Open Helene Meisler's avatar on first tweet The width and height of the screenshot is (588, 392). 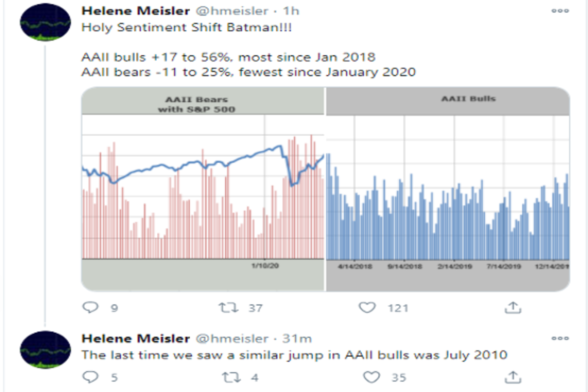(x=45, y=24)
